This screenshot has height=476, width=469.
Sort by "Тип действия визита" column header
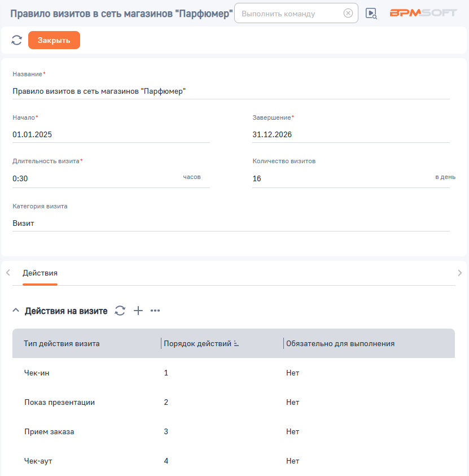click(62, 343)
